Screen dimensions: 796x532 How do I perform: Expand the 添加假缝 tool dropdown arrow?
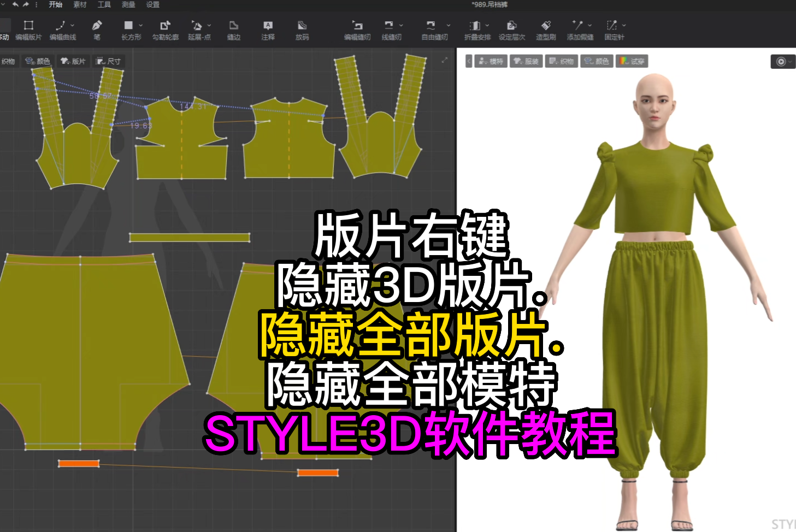tap(590, 25)
